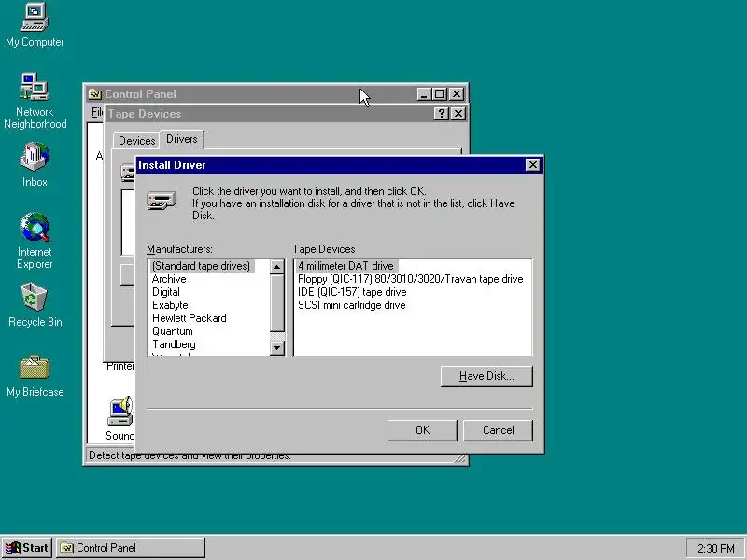The width and height of the screenshot is (747, 560).
Task: Minimize the Control Panel window
Action: click(x=424, y=94)
